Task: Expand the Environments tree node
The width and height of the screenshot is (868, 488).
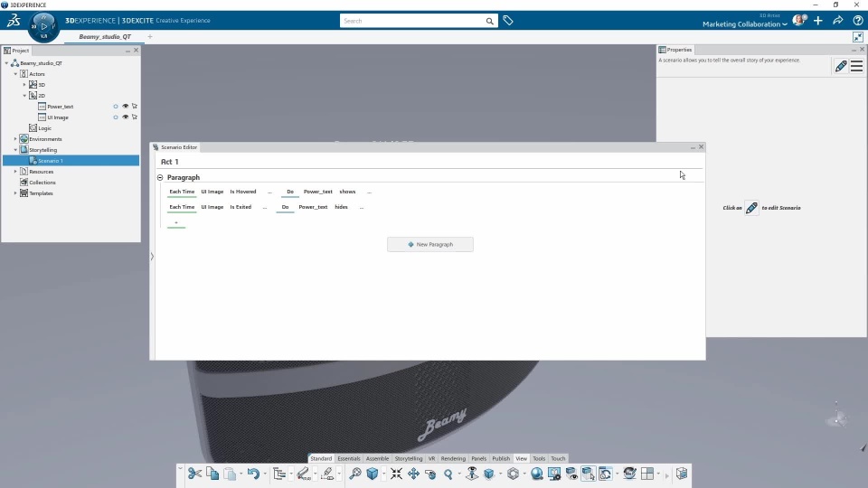Action: (15, 139)
